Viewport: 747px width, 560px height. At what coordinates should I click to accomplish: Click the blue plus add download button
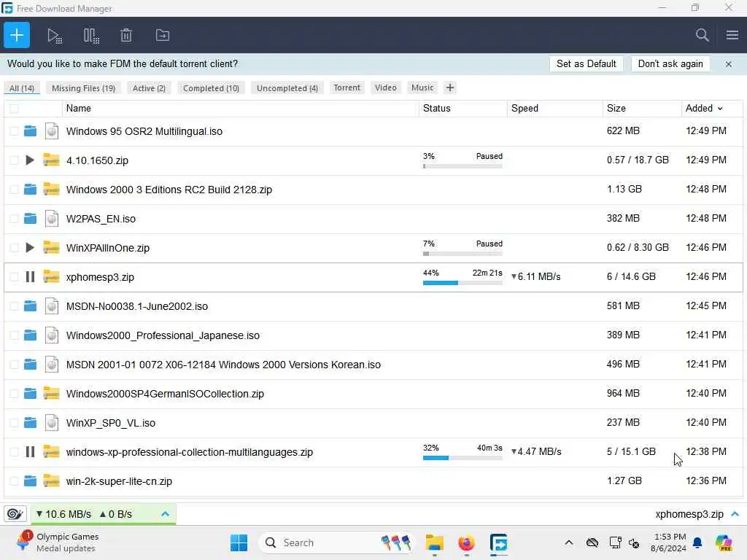(x=17, y=35)
